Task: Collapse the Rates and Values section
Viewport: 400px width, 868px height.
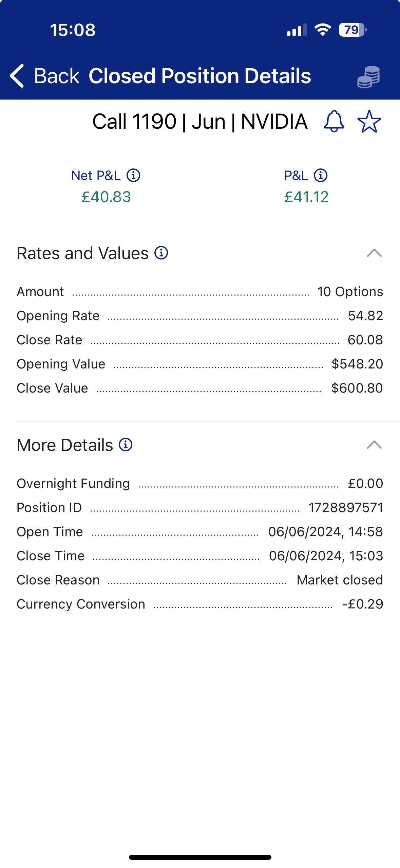Action: point(374,253)
